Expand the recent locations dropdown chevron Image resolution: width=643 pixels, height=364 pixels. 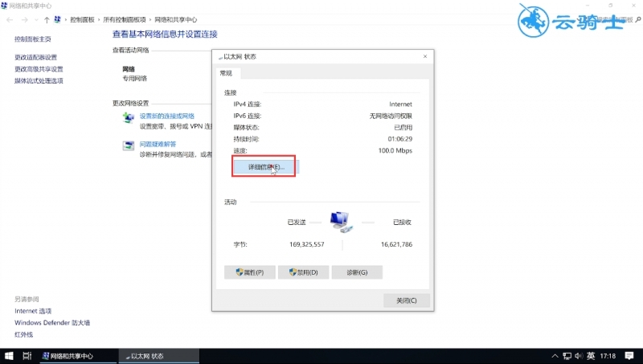(36, 19)
